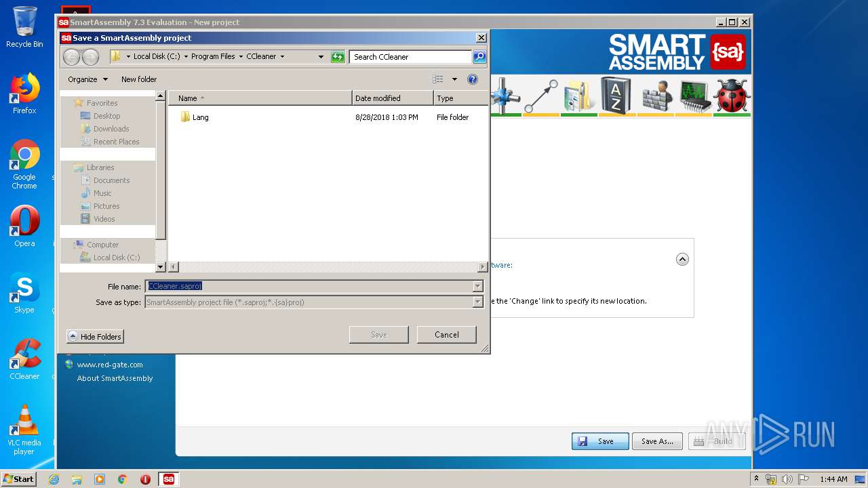
Task: Select Downloads in the navigation pane
Action: coord(111,129)
